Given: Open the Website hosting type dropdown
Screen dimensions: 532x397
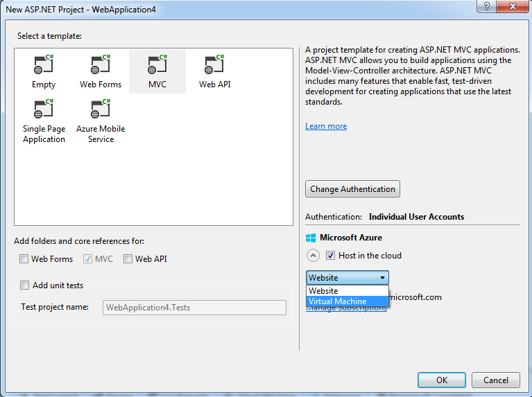Looking at the screenshot, I should 347,278.
